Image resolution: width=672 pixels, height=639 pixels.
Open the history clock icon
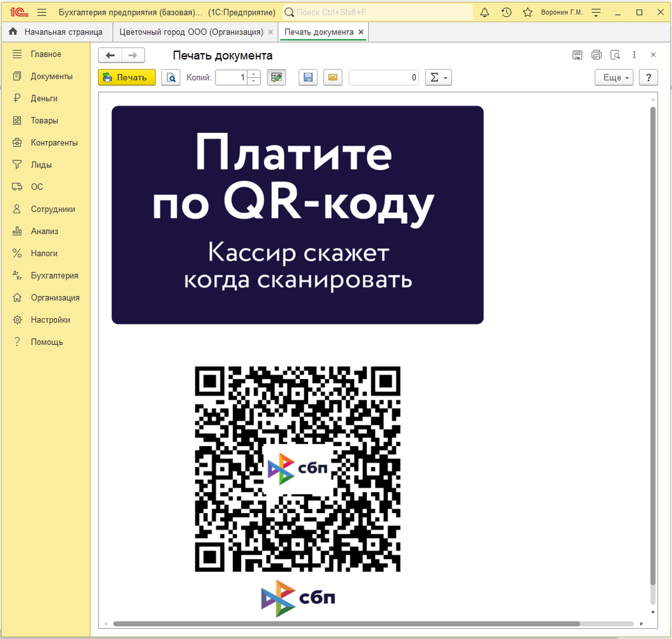pyautogui.click(x=506, y=12)
